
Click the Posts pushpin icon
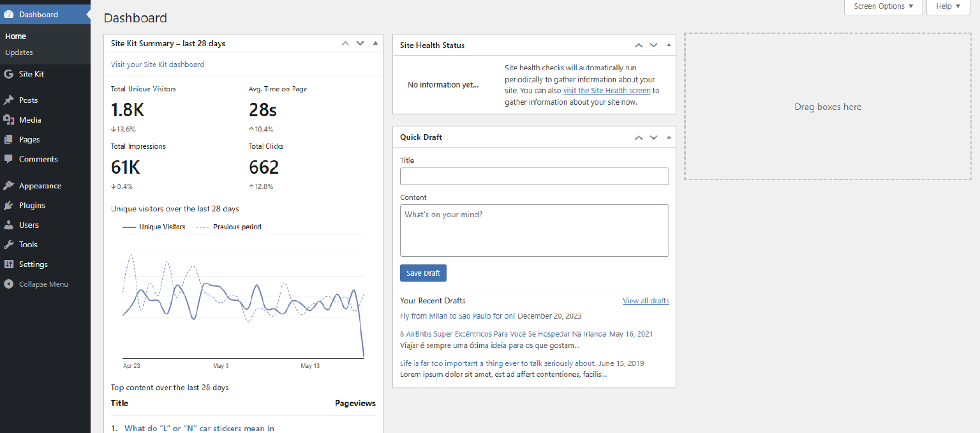tap(8, 100)
